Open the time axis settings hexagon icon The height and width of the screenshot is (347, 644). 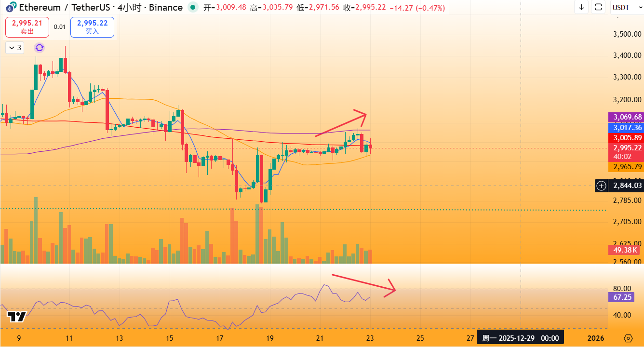628,338
